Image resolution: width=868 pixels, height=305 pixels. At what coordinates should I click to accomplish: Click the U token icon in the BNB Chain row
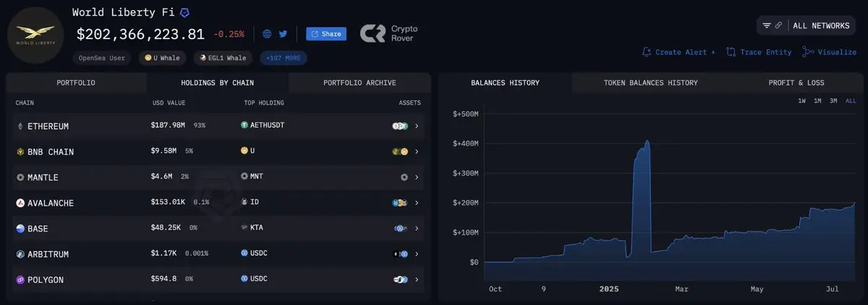tap(244, 151)
